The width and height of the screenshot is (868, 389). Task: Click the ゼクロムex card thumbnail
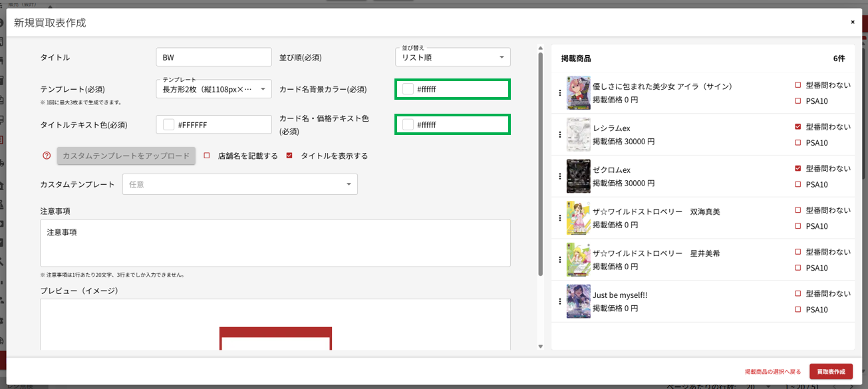[578, 176]
